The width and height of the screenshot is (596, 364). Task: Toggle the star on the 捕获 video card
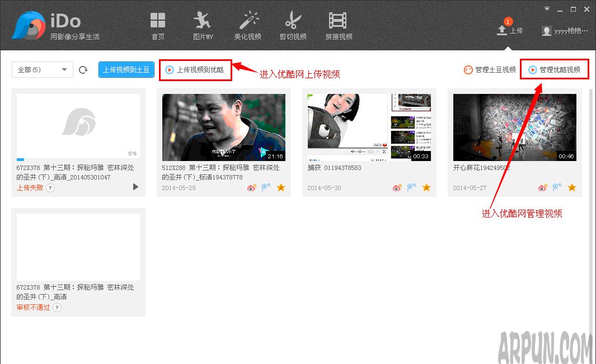(x=426, y=188)
